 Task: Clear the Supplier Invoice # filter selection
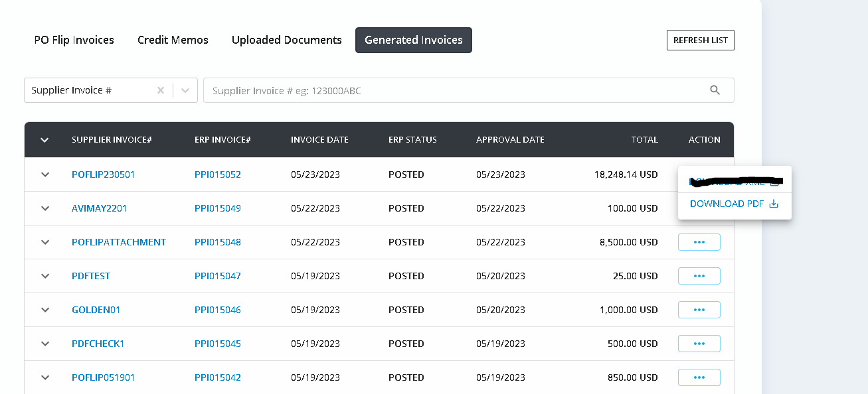[161, 90]
